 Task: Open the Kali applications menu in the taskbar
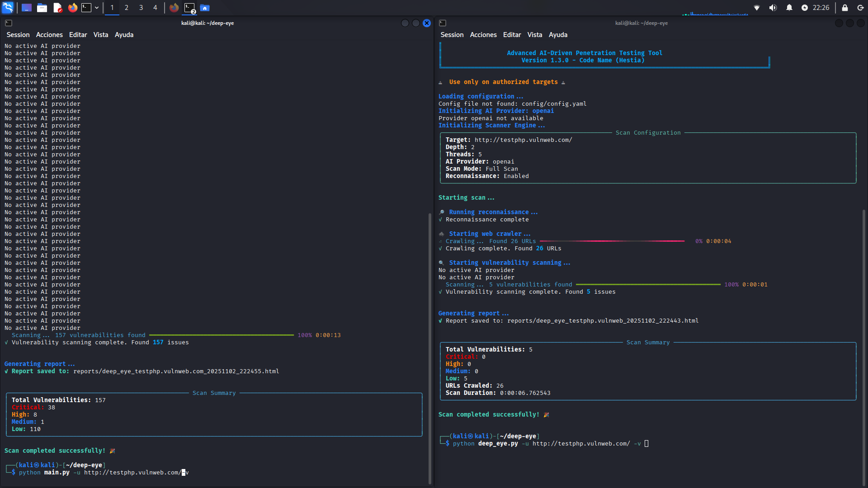[x=8, y=8]
